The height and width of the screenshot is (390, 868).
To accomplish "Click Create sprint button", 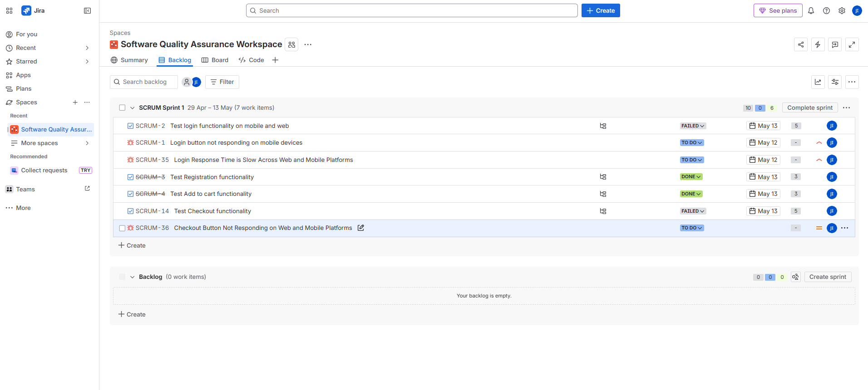I will click(828, 277).
